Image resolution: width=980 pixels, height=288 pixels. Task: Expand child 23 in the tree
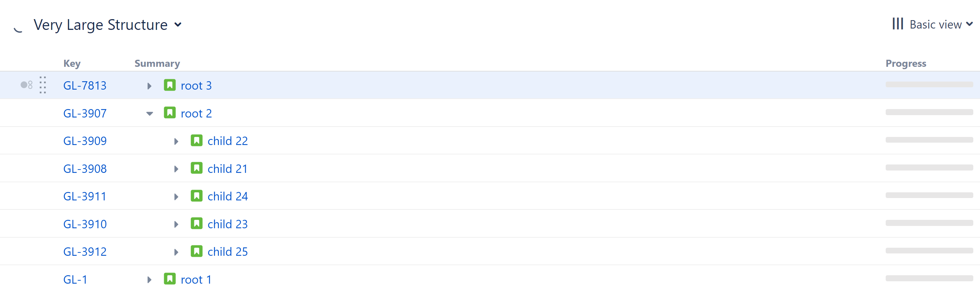coord(176,224)
